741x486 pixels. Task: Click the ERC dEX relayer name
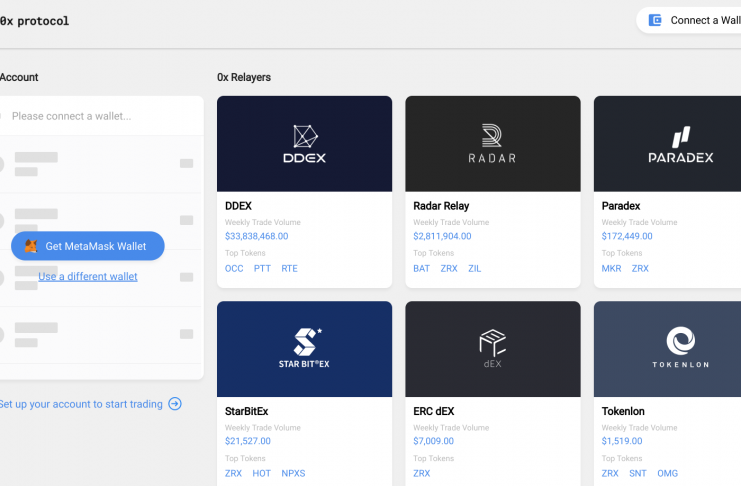[433, 411]
